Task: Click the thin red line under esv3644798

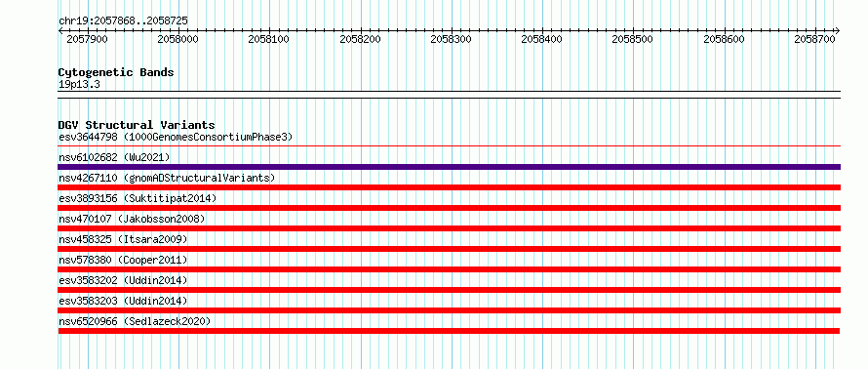Action: pos(449,146)
